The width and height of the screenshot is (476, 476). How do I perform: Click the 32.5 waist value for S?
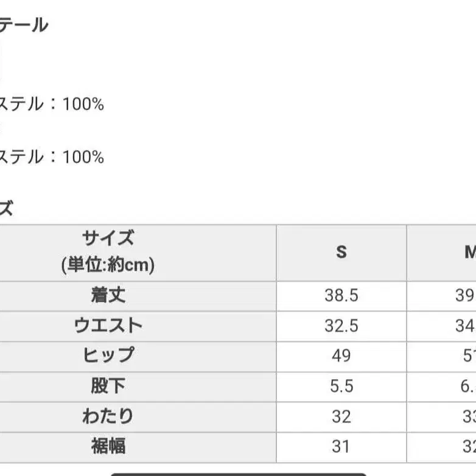[341, 326]
